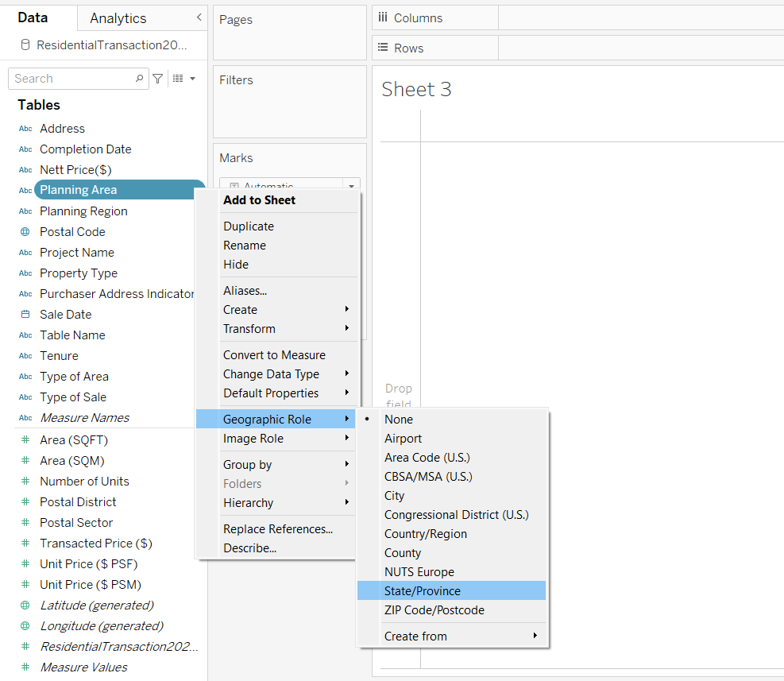Click the magnifier icon in Search box
Viewport: 784px width, 681px height.
pos(140,79)
